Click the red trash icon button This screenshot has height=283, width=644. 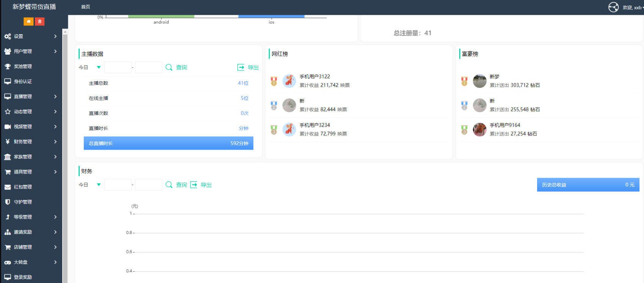39,22
